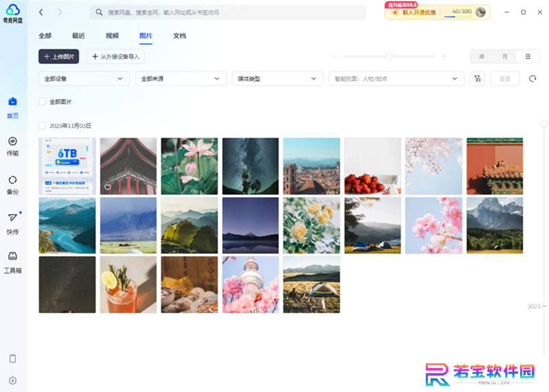Open the 传输 transfer sidebar icon
Screen dimensions: 549x392
[12, 146]
